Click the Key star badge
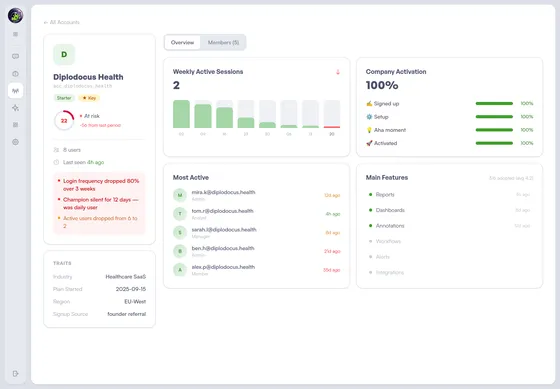This screenshot has width=560, height=389. pyautogui.click(x=89, y=98)
